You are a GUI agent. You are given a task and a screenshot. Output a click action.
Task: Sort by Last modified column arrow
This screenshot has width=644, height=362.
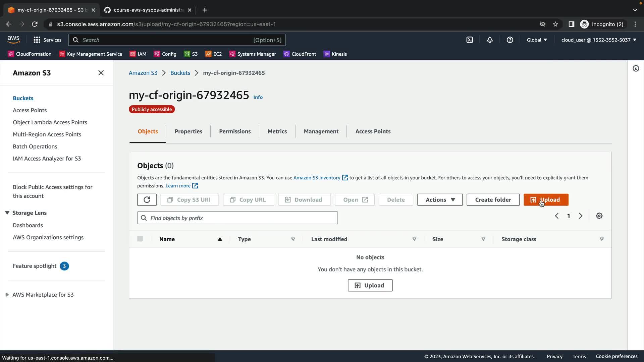point(414,239)
